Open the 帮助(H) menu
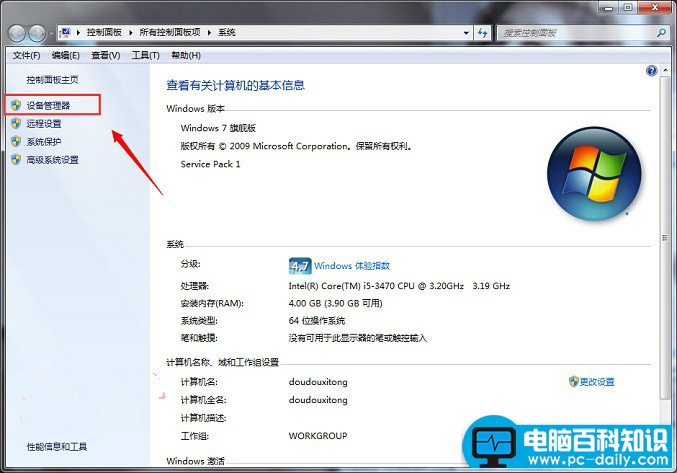Image resolution: width=677 pixels, height=473 pixels. coord(186,55)
